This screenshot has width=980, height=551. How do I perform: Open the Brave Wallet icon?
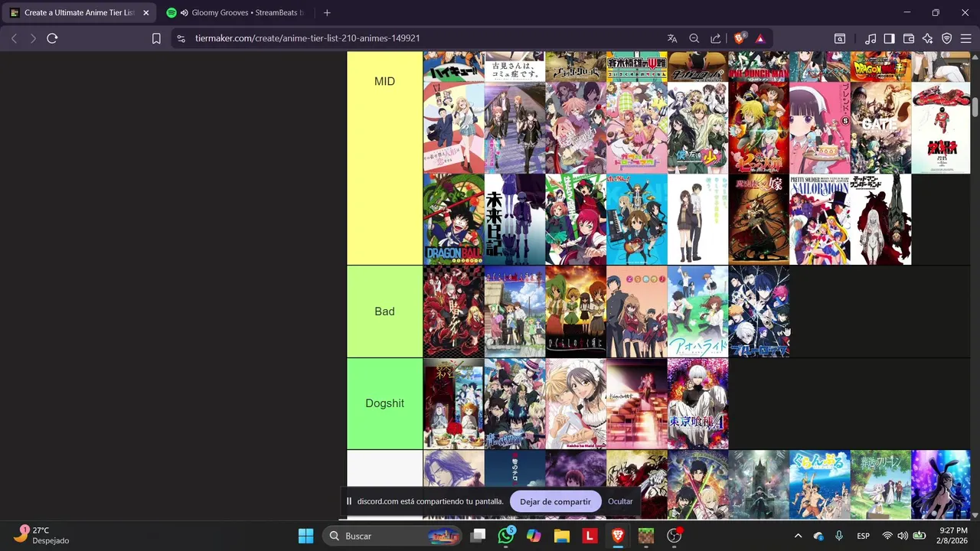[x=909, y=38]
